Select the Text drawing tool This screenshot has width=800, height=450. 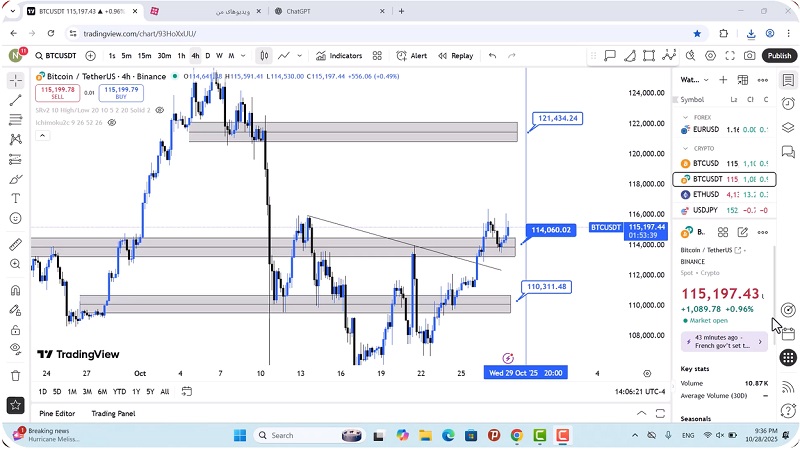pos(15,198)
